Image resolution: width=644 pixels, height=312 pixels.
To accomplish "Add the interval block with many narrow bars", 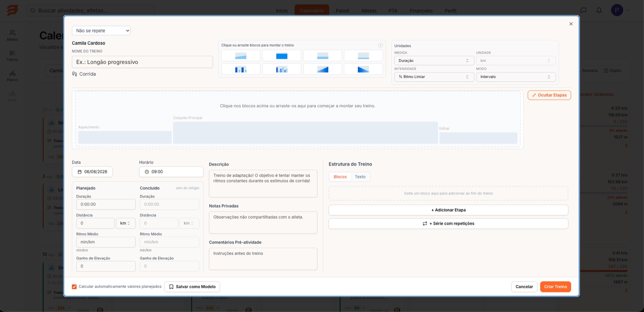I will point(282,69).
